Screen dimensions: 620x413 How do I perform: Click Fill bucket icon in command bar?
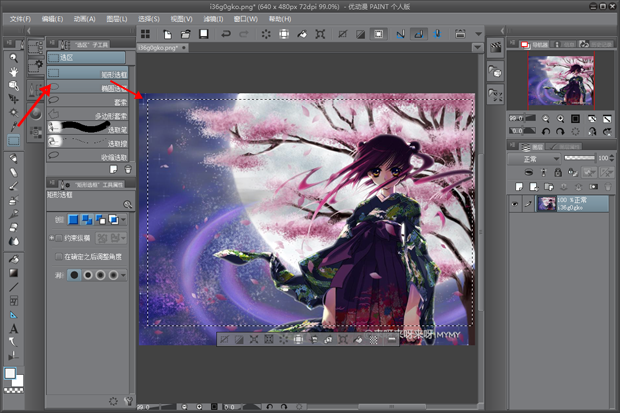tap(302, 34)
